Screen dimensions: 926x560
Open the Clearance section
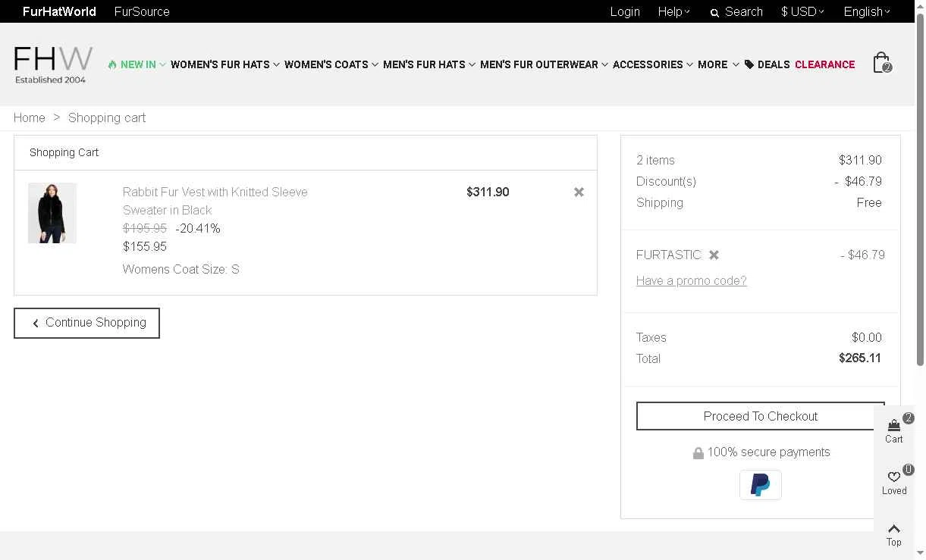coord(824,64)
